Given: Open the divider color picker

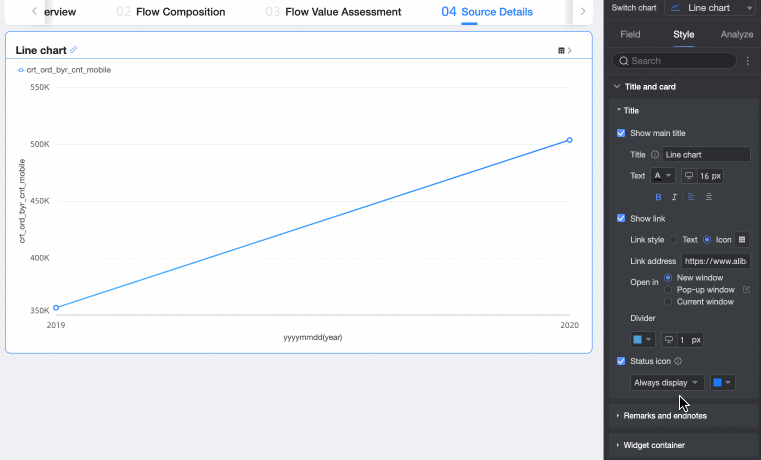Looking at the screenshot, I should [642, 340].
